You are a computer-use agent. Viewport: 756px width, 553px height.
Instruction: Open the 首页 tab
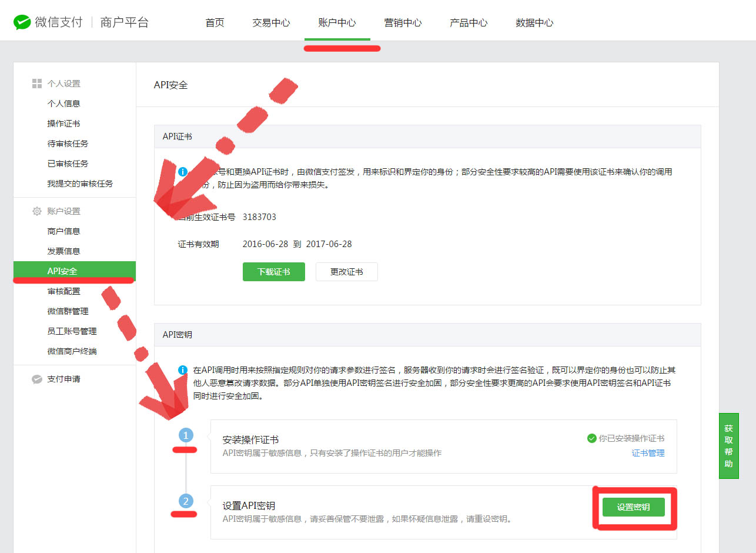[215, 23]
